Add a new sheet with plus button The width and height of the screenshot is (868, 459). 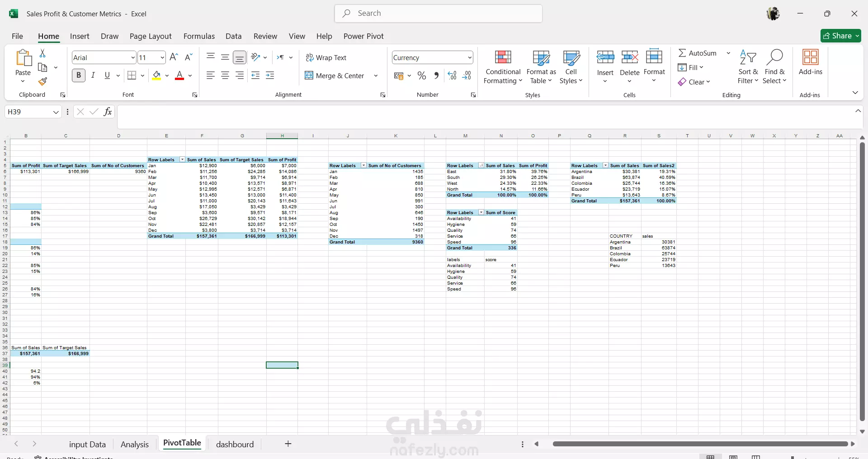[288, 444]
